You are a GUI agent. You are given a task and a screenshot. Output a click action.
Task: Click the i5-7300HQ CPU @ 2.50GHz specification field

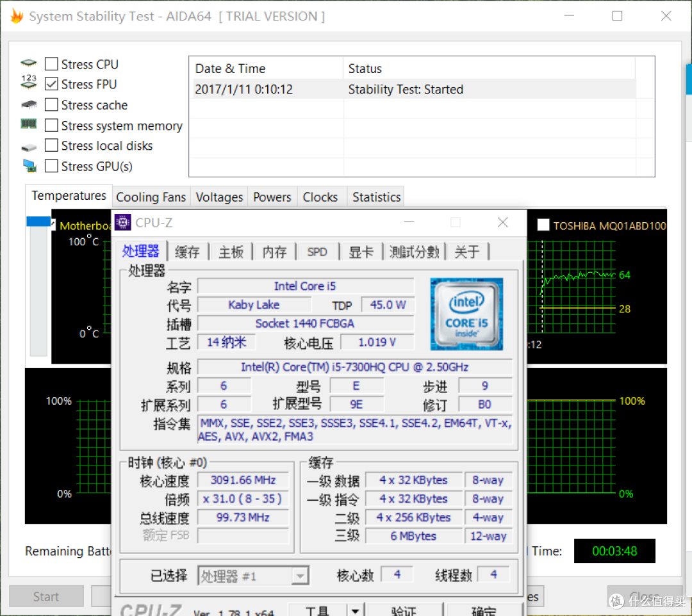pos(355,367)
